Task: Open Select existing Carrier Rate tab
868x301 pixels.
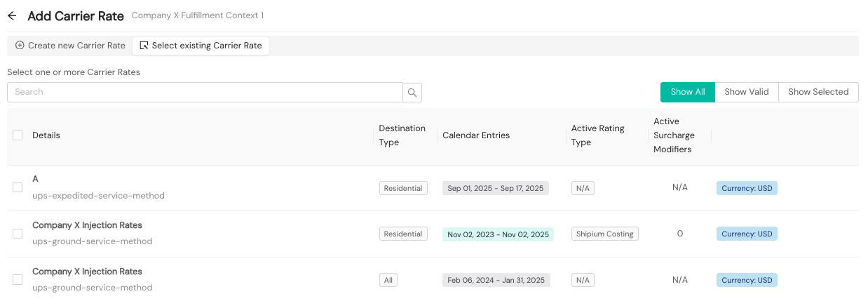Action: click(x=201, y=46)
